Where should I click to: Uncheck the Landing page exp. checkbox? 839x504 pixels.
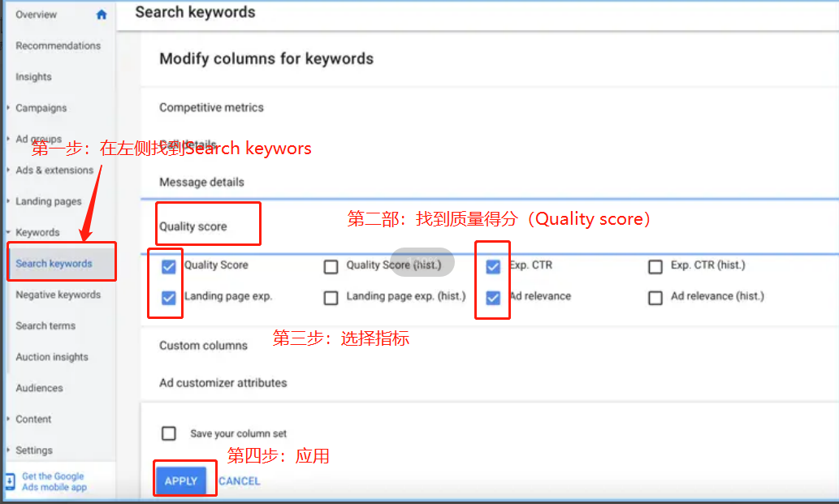(168, 298)
